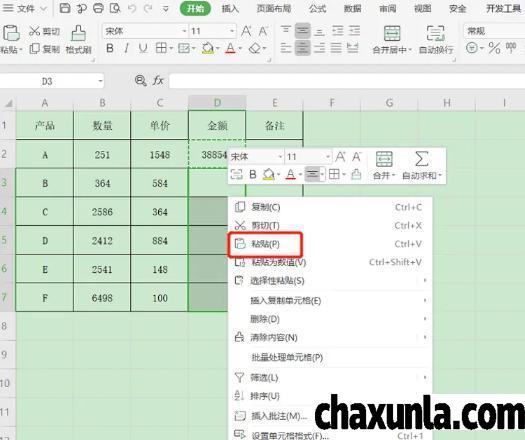This screenshot has width=525, height=440.
Task: Switch to the Insert (插入) ribbon tab
Action: click(230, 8)
